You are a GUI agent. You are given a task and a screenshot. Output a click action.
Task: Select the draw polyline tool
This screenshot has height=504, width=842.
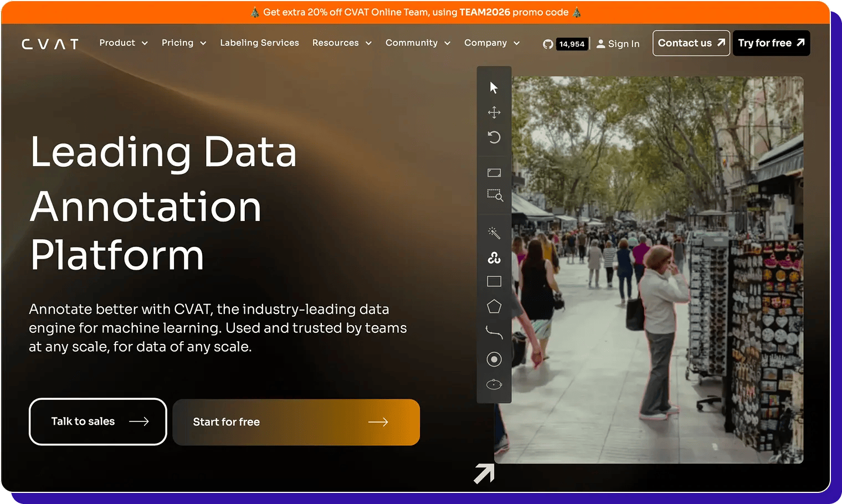click(x=494, y=332)
